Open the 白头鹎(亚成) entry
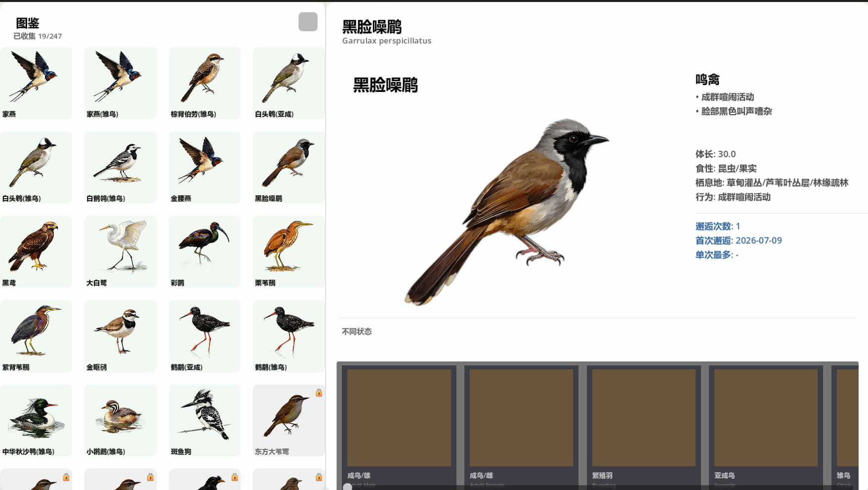This screenshot has height=490, width=868. tap(289, 83)
